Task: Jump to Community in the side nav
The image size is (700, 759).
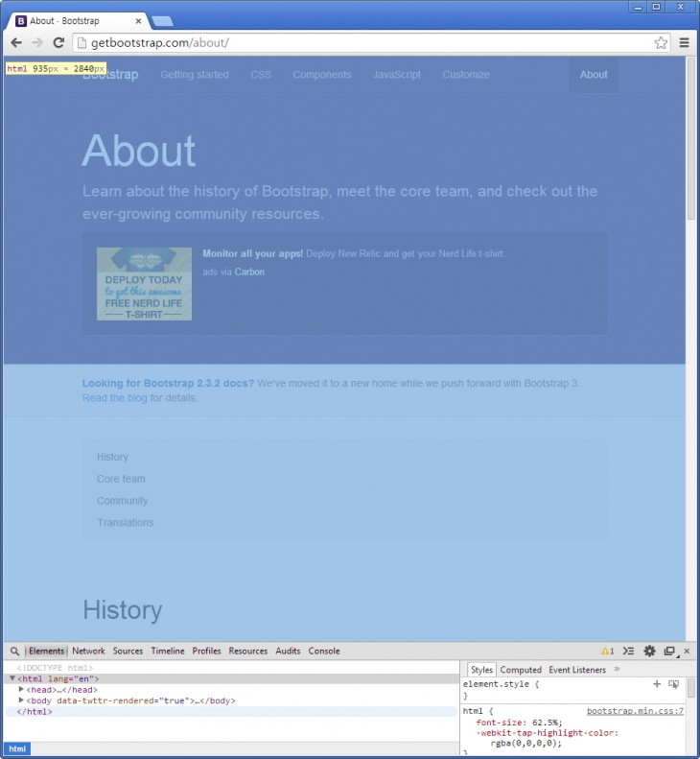Action: click(123, 501)
